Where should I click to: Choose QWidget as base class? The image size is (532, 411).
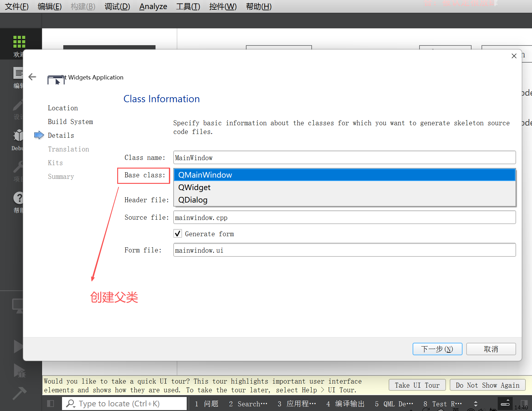click(x=344, y=187)
